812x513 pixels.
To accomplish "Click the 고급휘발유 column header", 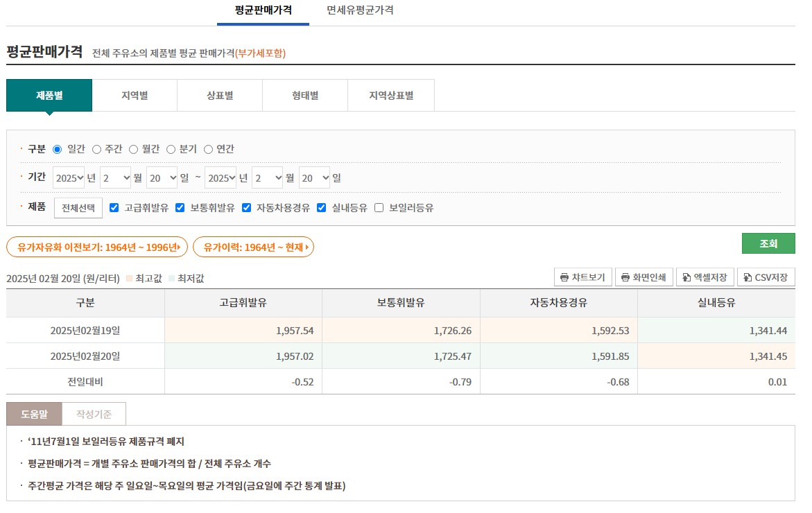I will point(243,303).
